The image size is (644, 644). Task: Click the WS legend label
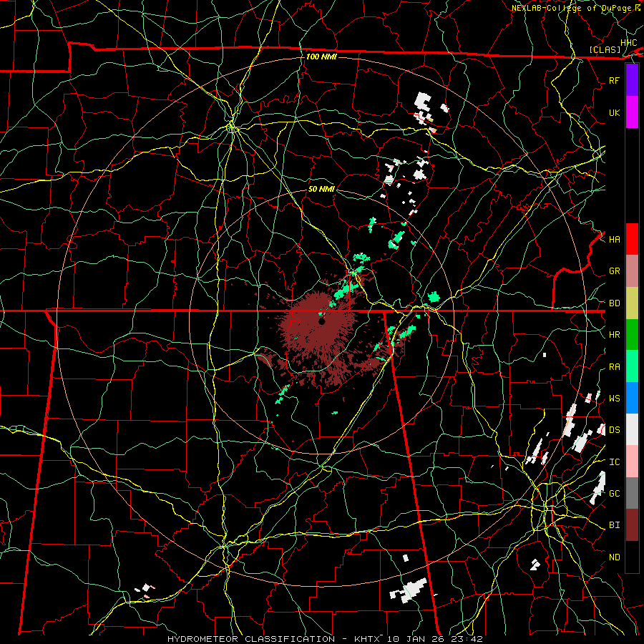pyautogui.click(x=614, y=398)
